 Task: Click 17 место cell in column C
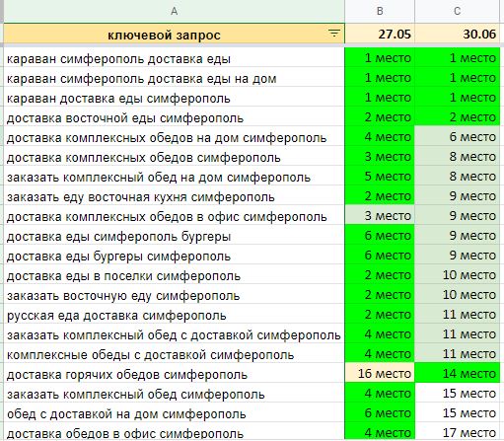point(457,432)
